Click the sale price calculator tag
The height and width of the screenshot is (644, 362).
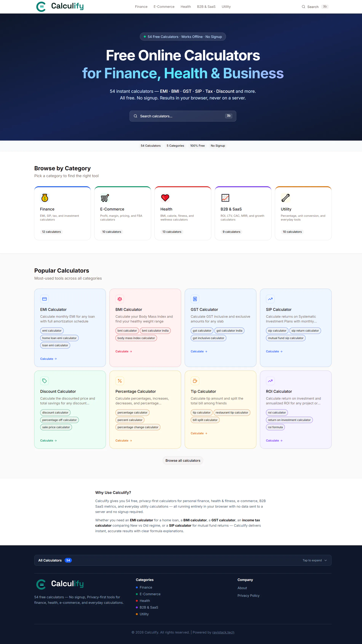pyautogui.click(x=56, y=427)
